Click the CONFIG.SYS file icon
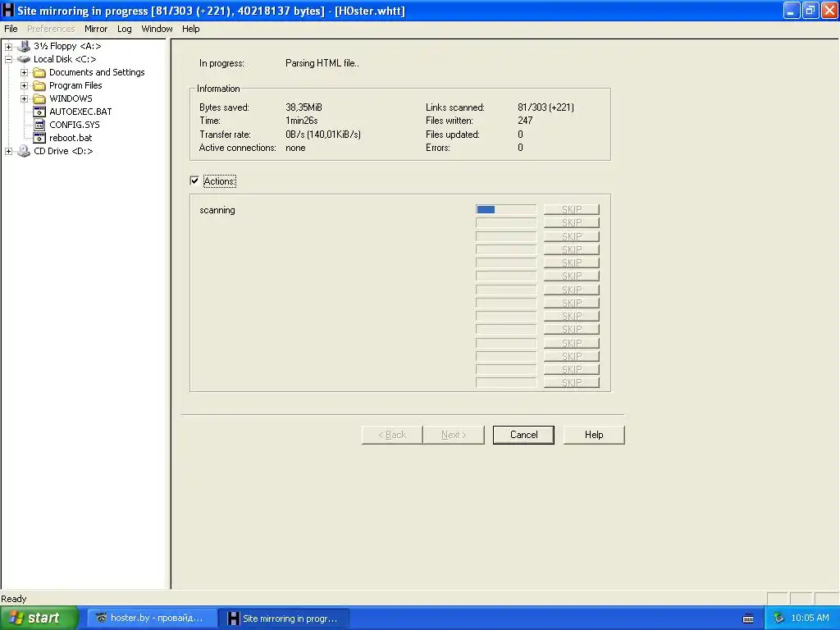 [39, 125]
